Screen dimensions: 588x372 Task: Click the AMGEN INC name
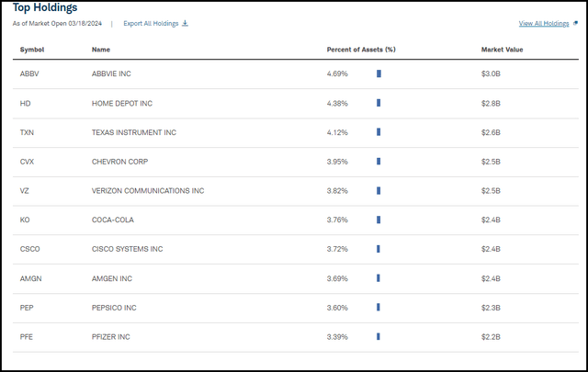click(112, 279)
